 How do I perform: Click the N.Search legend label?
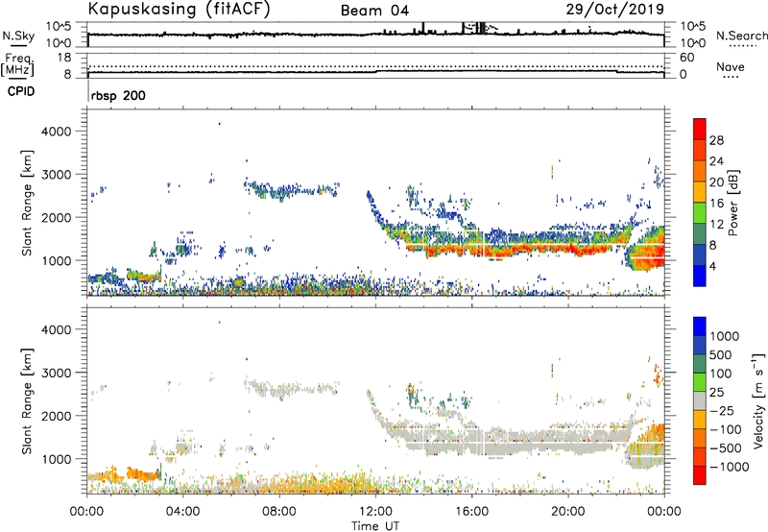[741, 36]
